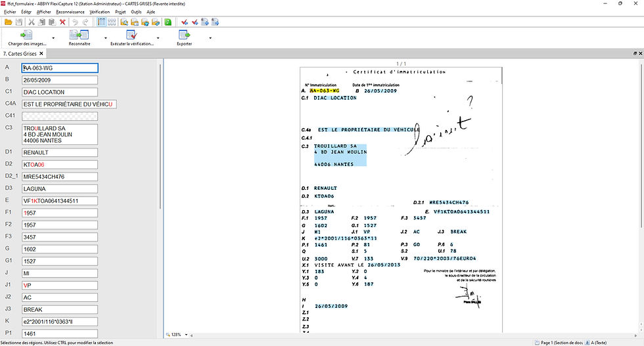
Task: Click Page 1 section status bar entry
Action: [x=559, y=342]
